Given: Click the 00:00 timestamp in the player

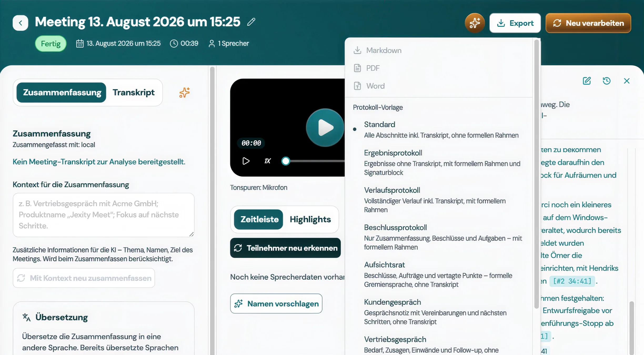Looking at the screenshot, I should click(251, 143).
